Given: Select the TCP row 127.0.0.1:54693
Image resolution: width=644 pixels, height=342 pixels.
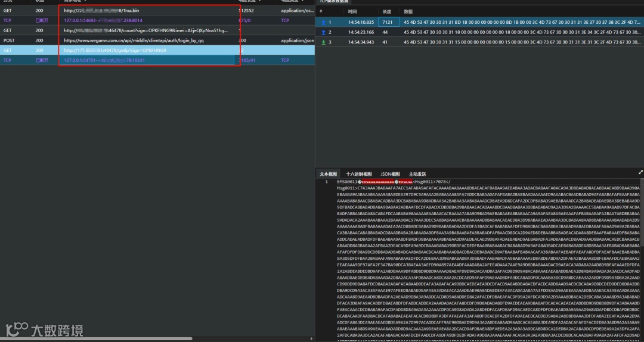Looking at the screenshot, I should click(157, 20).
